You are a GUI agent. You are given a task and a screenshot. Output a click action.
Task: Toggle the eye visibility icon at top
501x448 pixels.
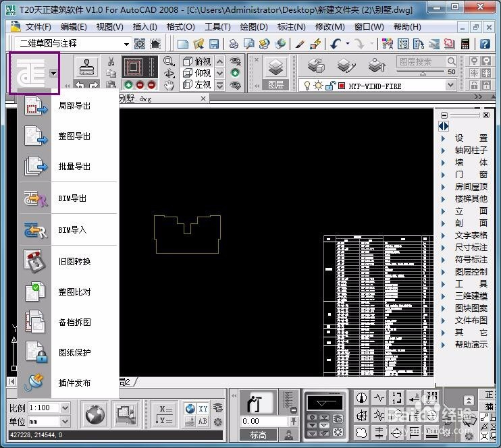pos(236,61)
